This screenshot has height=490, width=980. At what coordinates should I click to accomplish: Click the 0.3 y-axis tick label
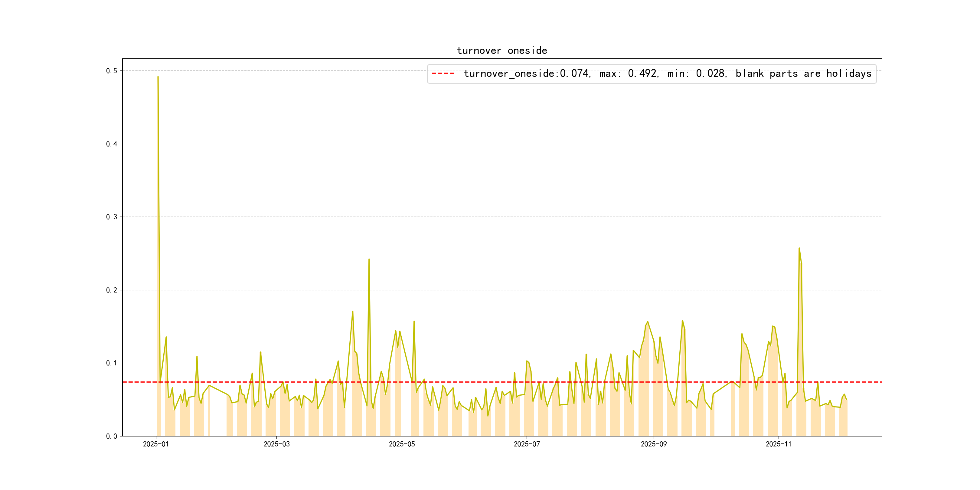(112, 217)
